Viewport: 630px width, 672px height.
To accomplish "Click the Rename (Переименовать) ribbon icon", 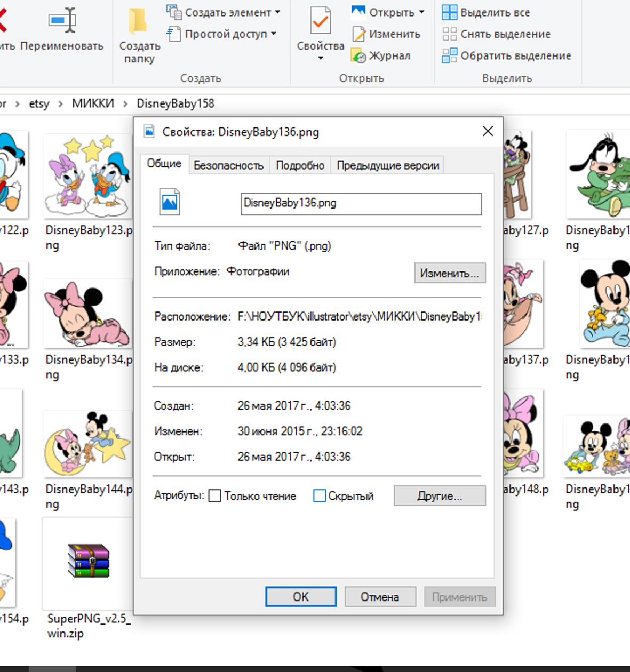I will coord(62,21).
